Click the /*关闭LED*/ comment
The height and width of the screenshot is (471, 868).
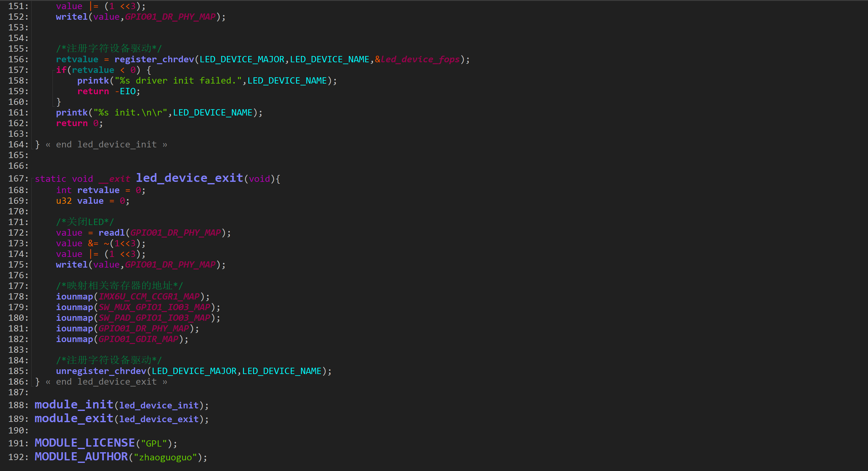coord(85,222)
